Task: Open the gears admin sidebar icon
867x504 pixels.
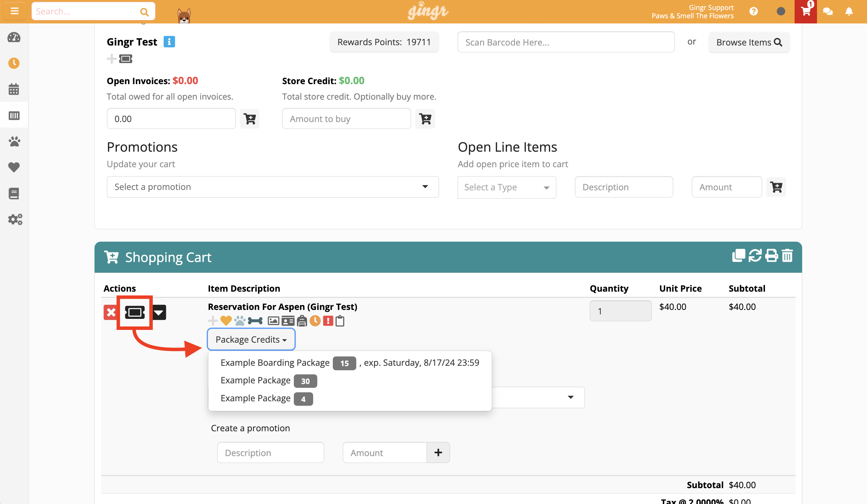Action: pos(15,219)
